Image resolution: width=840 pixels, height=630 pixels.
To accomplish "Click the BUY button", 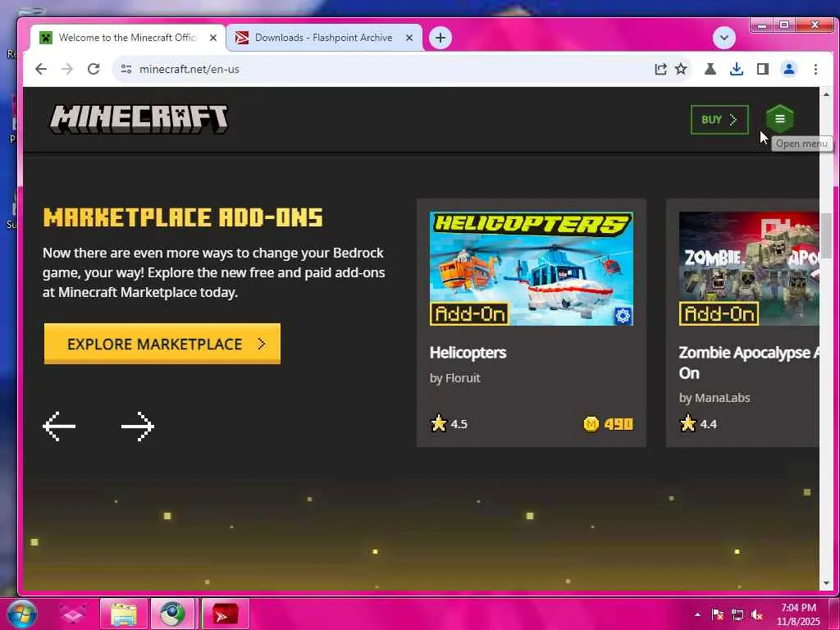I will coord(719,120).
